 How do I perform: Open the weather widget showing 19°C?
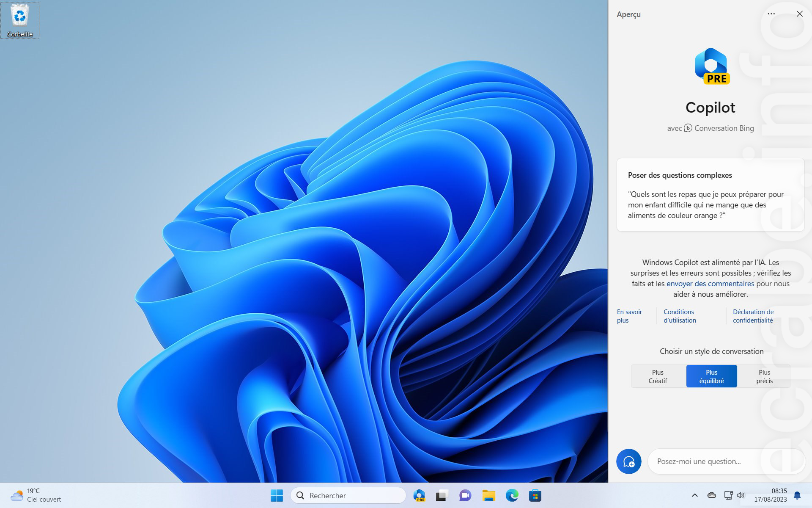point(36,495)
